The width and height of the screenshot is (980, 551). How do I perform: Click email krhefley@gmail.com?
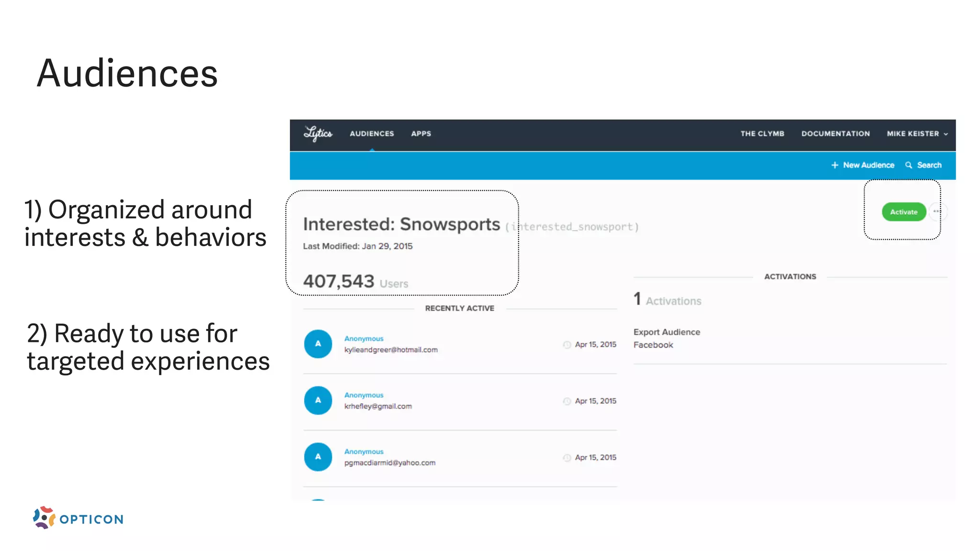coord(378,406)
